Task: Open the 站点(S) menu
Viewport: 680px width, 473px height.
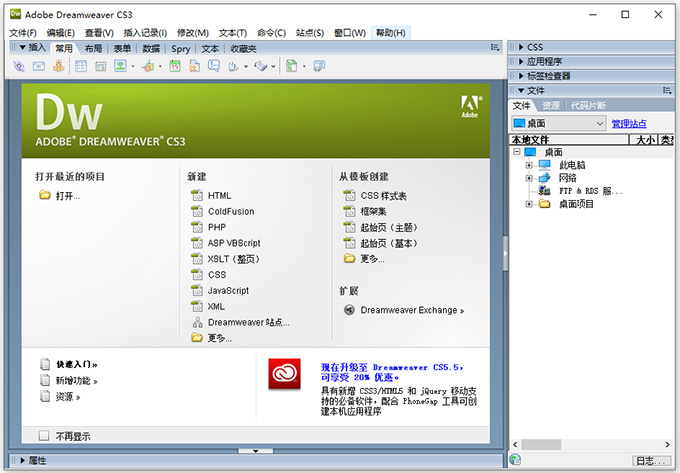Action: 310,33
